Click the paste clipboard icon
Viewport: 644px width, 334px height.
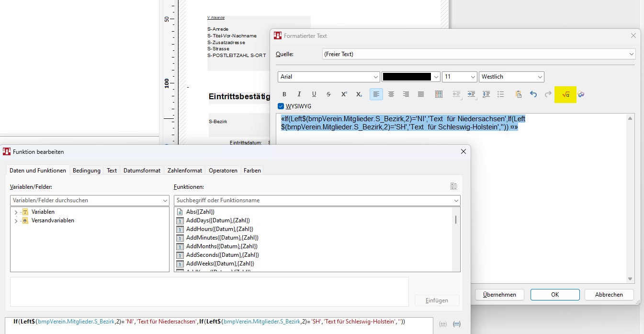(x=518, y=94)
